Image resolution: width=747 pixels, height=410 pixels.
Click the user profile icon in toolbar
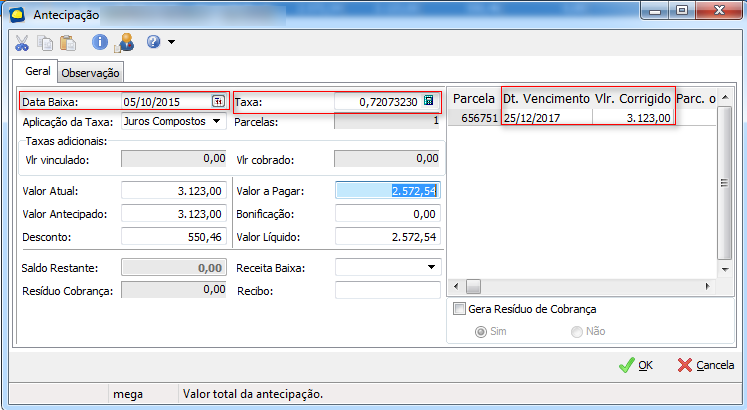124,43
